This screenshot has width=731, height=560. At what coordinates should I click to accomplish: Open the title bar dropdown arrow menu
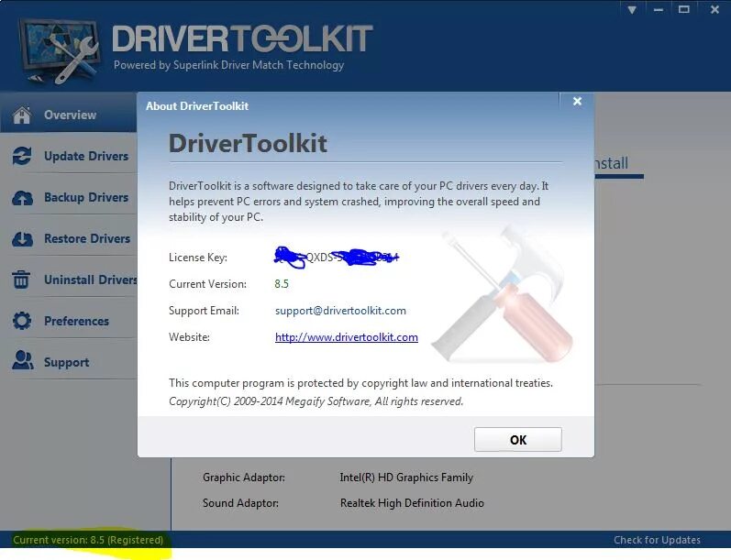pyautogui.click(x=632, y=10)
